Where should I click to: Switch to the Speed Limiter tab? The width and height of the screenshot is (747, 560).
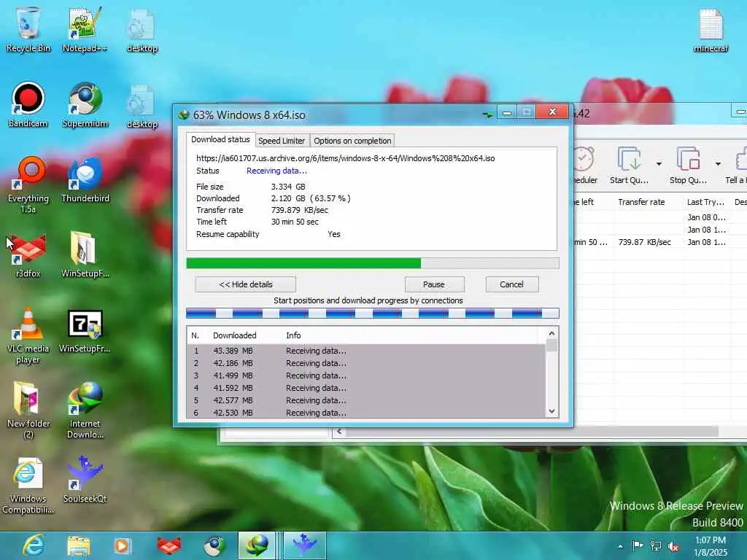pos(282,141)
